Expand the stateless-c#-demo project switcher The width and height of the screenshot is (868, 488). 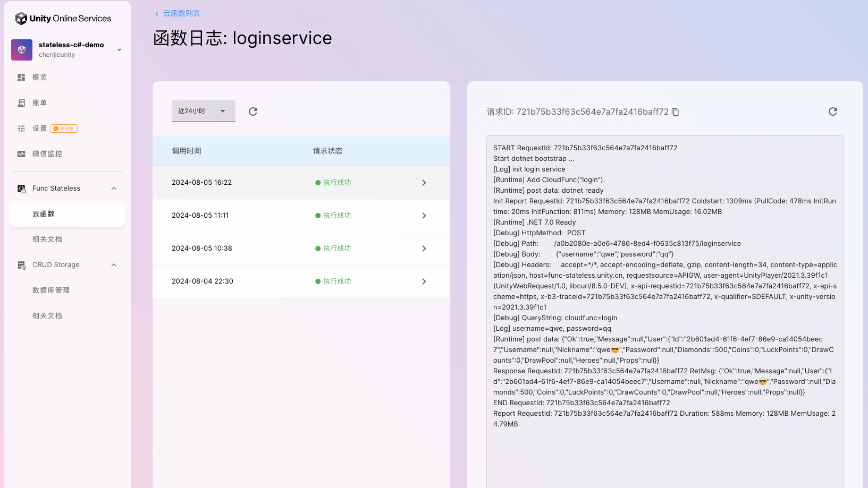pyautogui.click(x=119, y=50)
